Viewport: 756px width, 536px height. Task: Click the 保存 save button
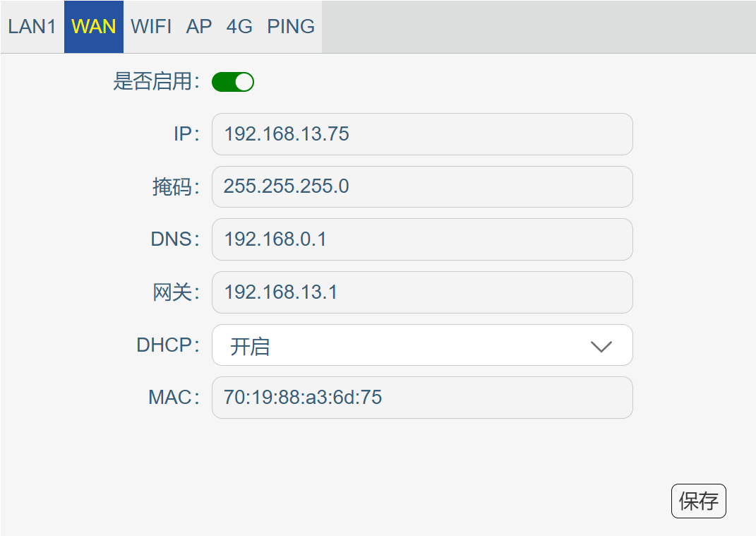tap(699, 501)
